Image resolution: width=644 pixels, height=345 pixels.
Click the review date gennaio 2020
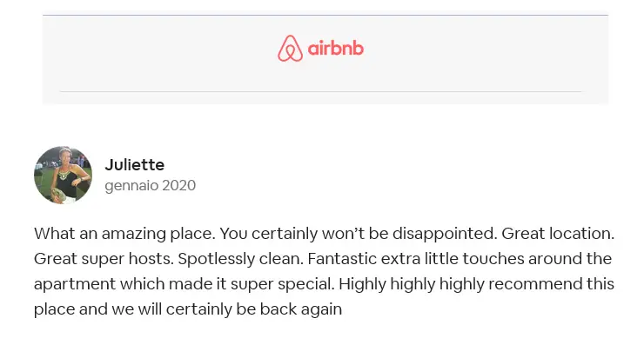pos(151,185)
